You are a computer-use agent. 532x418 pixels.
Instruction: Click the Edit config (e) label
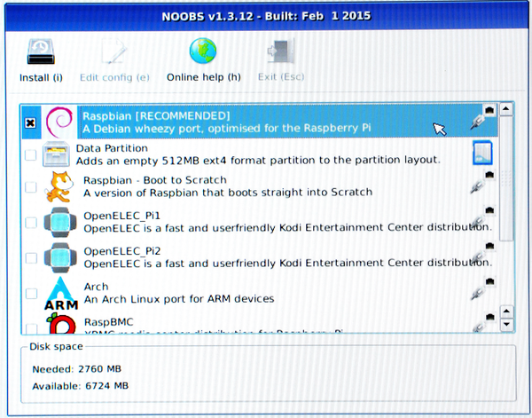point(114,78)
